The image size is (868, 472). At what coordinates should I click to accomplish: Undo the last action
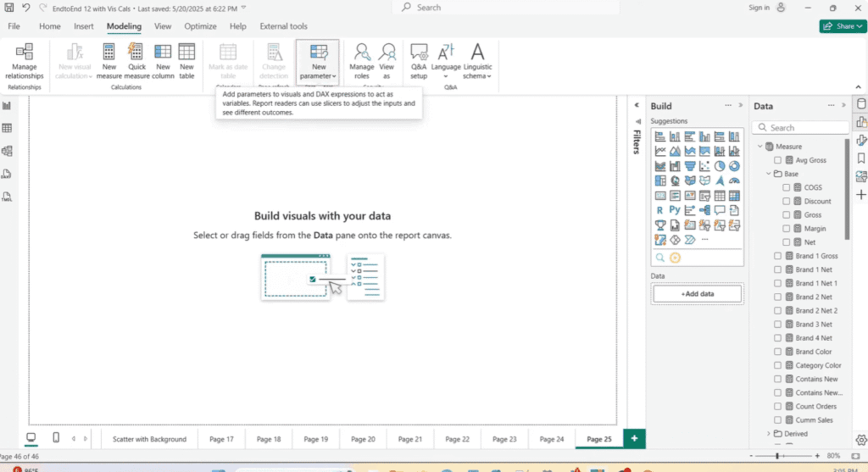tap(26, 8)
